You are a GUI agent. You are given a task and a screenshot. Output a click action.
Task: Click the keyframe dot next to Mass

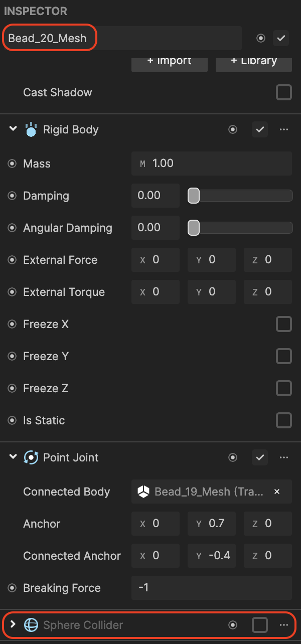[12, 164]
